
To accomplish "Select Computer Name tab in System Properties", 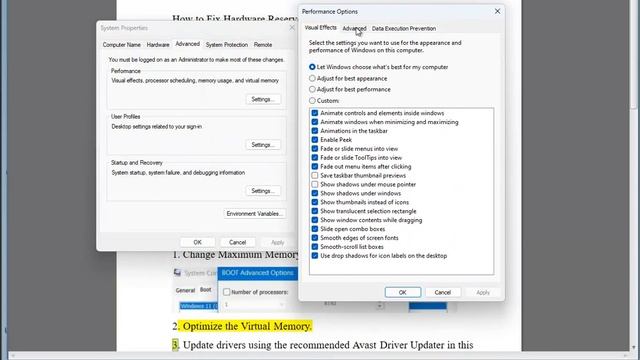I will [122, 45].
